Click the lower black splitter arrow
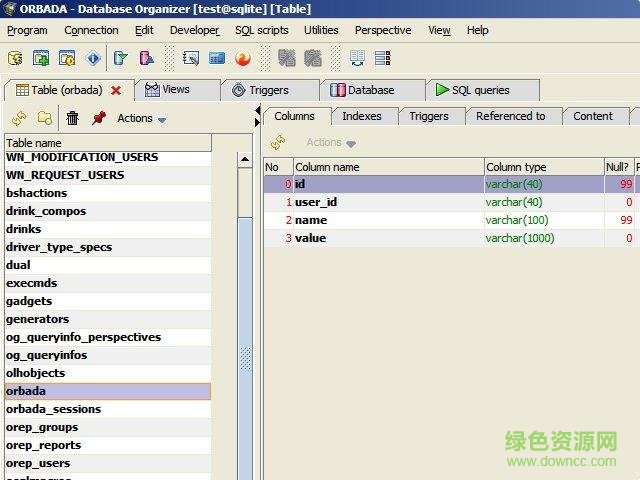The height and width of the screenshot is (480, 640). pos(258,122)
